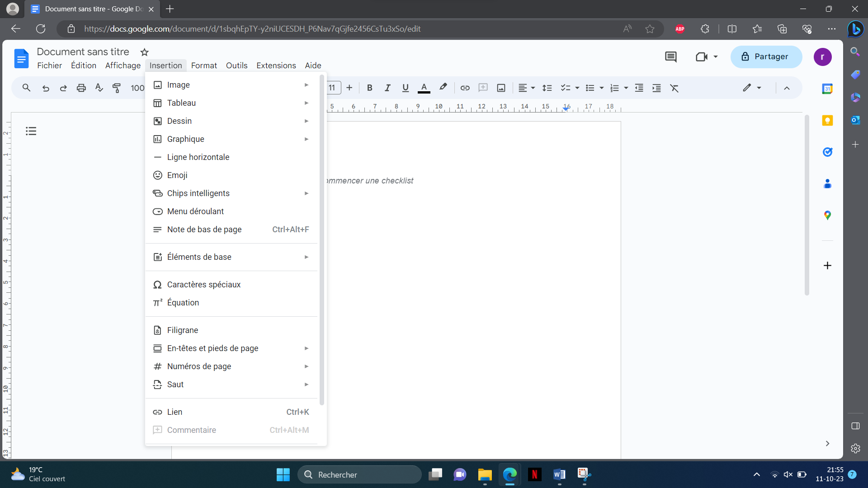
Task: Insert an Équation
Action: click(231, 303)
